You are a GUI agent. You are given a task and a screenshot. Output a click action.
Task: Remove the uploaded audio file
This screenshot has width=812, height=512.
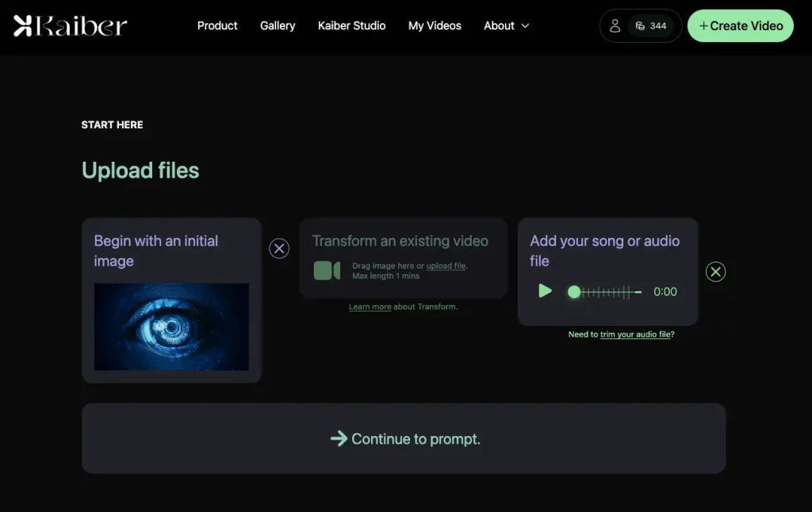[715, 272]
